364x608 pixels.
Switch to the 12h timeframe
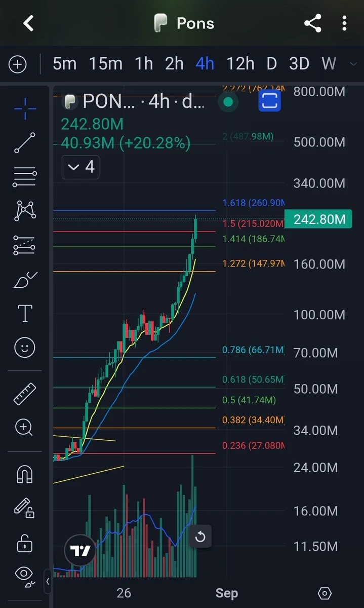coord(240,64)
